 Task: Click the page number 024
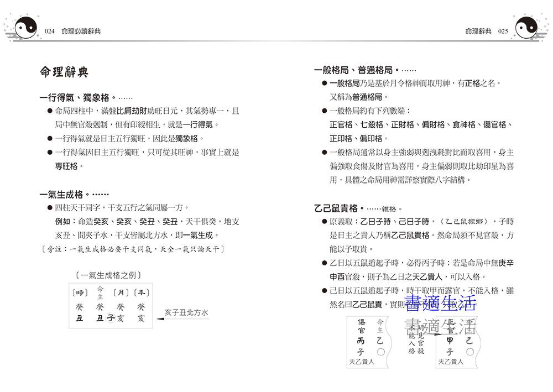pyautogui.click(x=49, y=32)
